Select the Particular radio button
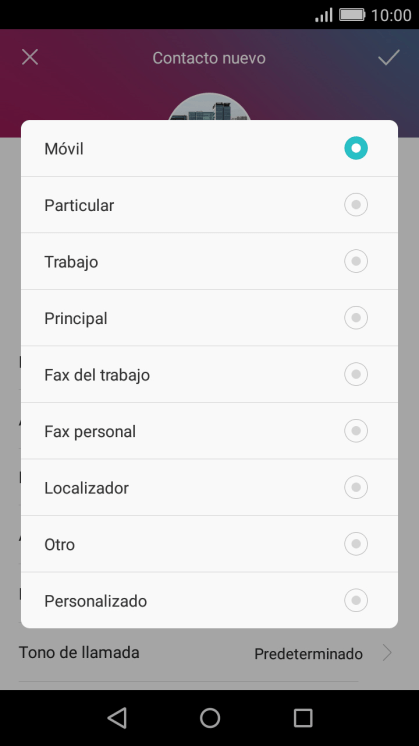419x746 pixels. coord(356,205)
